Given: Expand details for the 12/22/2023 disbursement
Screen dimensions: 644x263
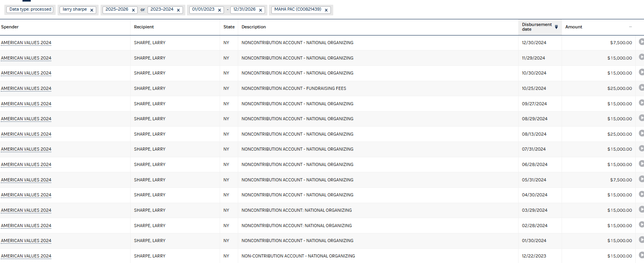Looking at the screenshot, I should click(641, 255).
